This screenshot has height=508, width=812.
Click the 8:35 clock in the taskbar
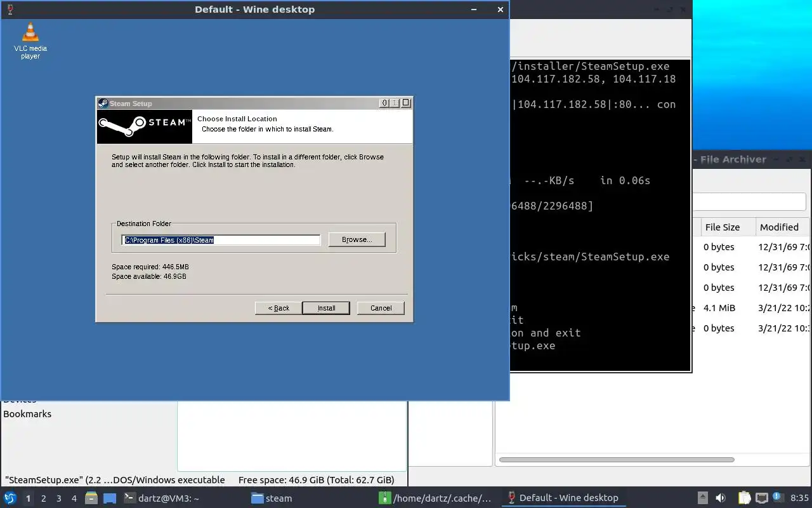tap(799, 498)
